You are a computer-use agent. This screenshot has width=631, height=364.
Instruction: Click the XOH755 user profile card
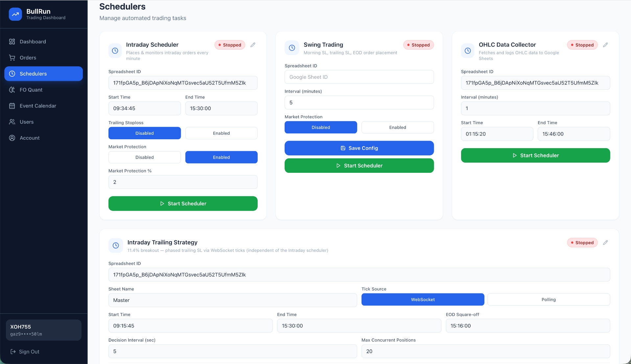coord(44,330)
